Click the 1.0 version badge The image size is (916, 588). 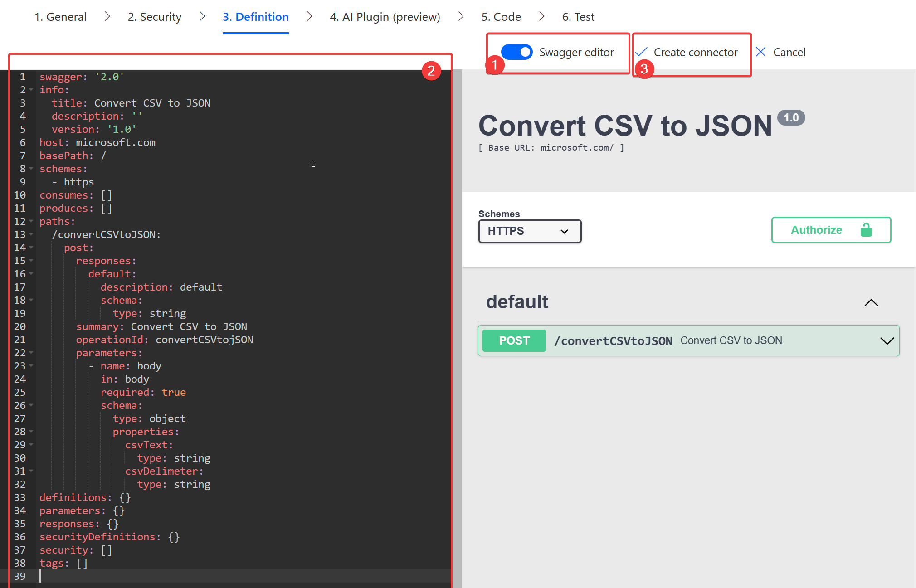coord(791,118)
